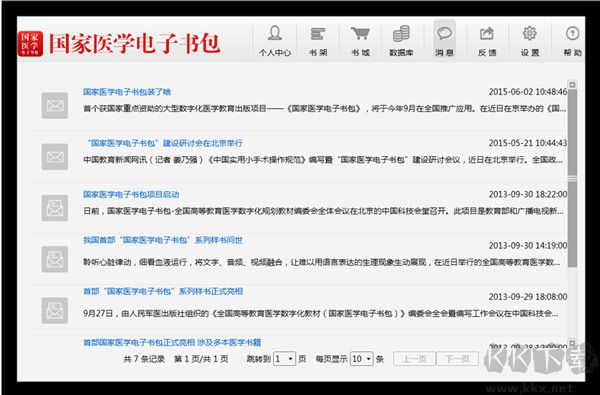
Task: Click summary text starting 日前，国家医学电子书包
Action: pos(323,211)
